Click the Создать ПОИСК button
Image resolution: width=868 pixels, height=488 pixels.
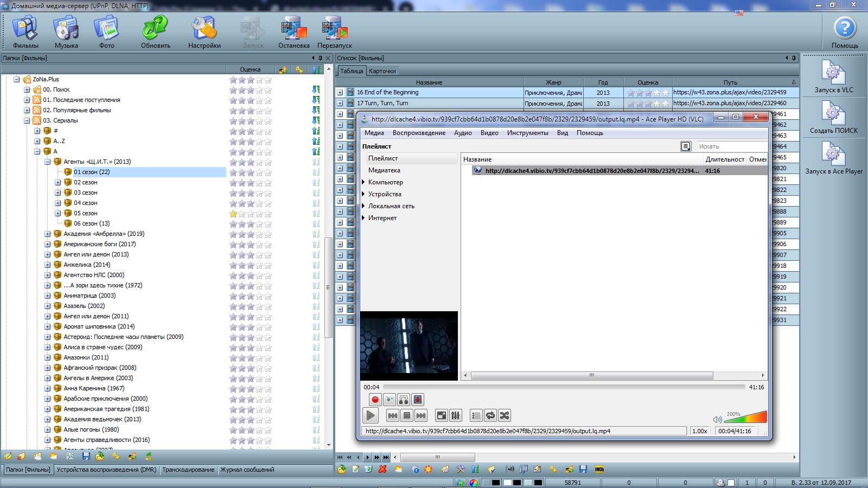tap(833, 118)
